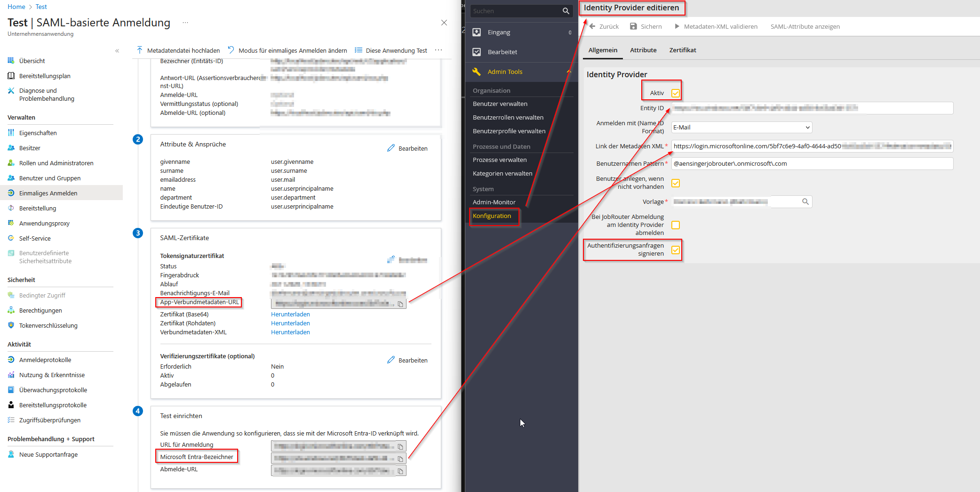This screenshot has height=492, width=980.
Task: Copy the App-Verbundmetadaten-URL value
Action: tap(400, 304)
